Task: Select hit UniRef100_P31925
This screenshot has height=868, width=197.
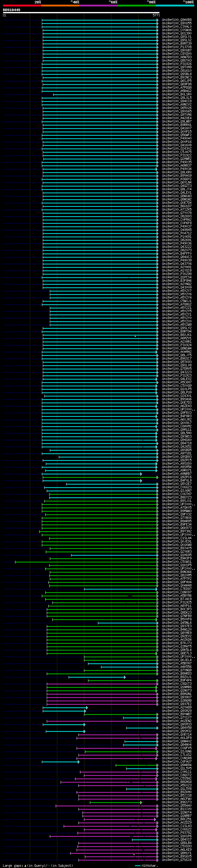Action: pyautogui.click(x=177, y=603)
